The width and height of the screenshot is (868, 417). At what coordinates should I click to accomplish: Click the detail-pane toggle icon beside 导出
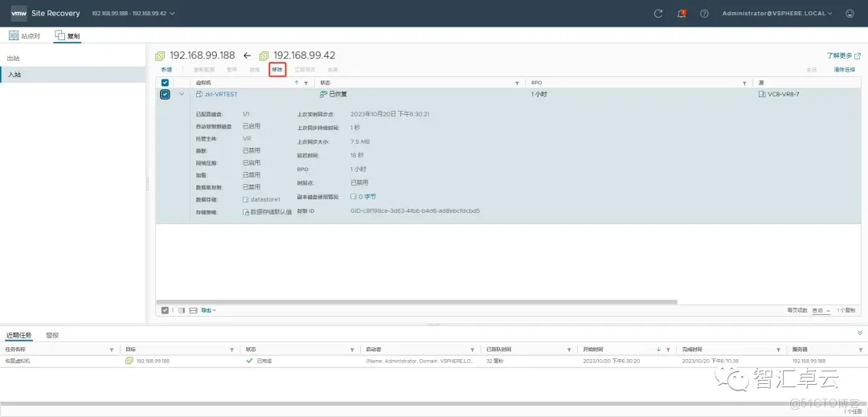tap(193, 311)
